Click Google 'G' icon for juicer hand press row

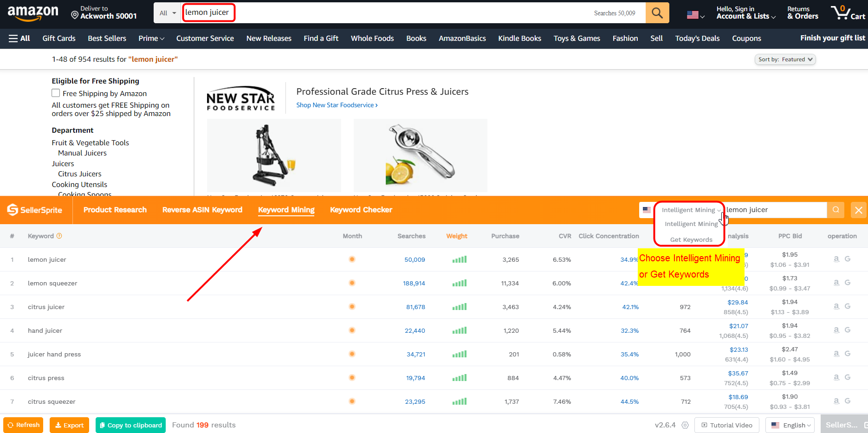pos(848,354)
